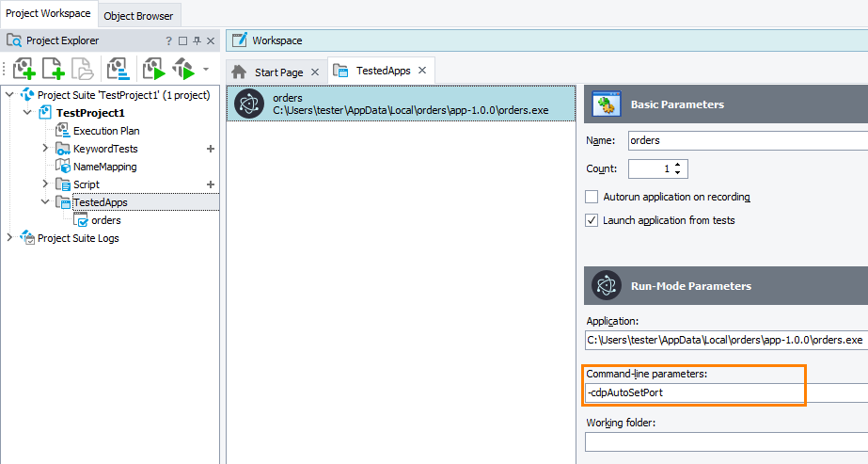Click the add plus icon beside Script

211,184
